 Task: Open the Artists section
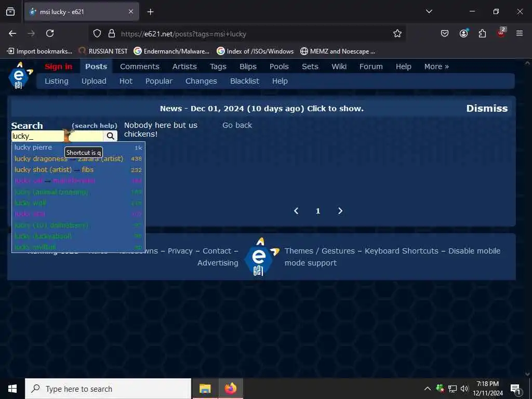pos(184,66)
